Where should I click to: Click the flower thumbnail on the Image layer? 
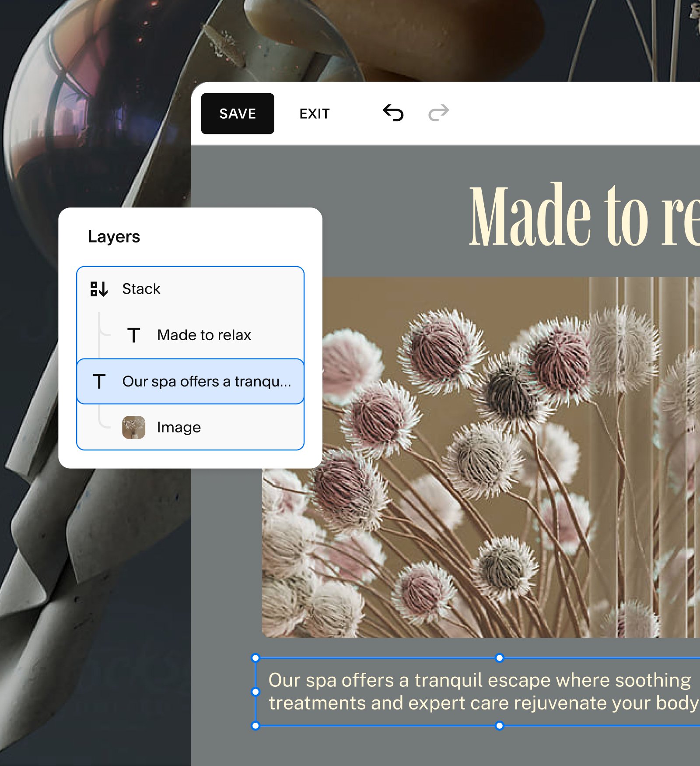134,427
